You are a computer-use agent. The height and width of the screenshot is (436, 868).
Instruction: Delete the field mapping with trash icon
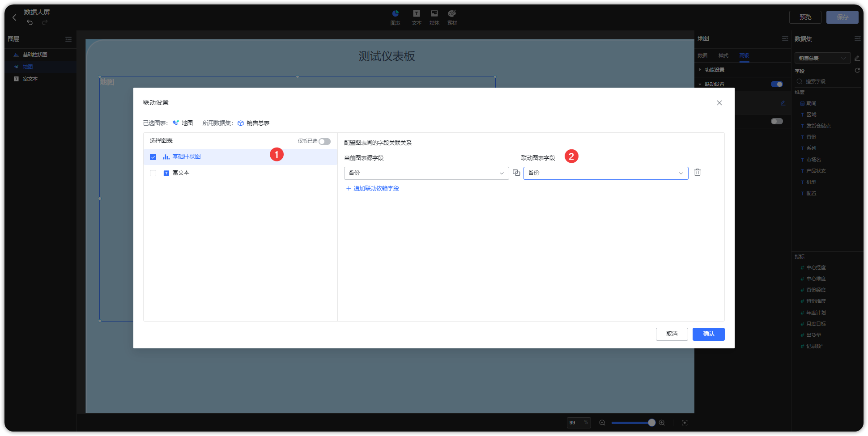pos(698,173)
